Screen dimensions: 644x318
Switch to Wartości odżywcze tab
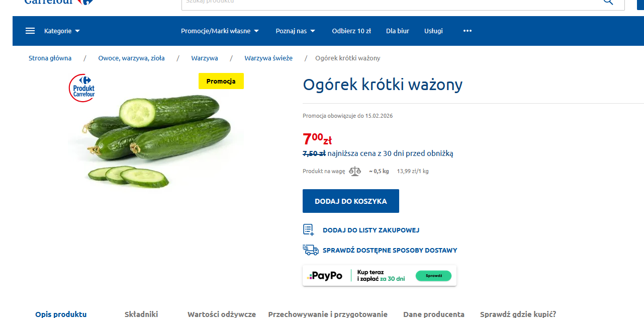(x=222, y=314)
